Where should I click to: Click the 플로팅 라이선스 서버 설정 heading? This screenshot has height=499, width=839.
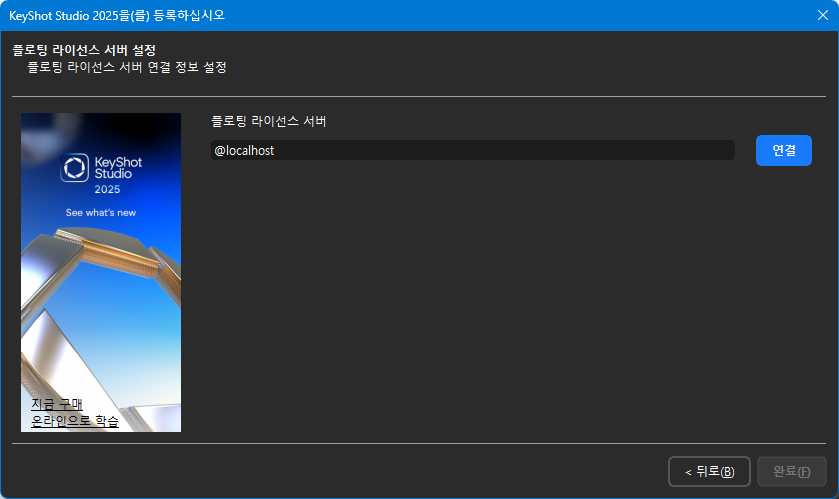pos(84,50)
